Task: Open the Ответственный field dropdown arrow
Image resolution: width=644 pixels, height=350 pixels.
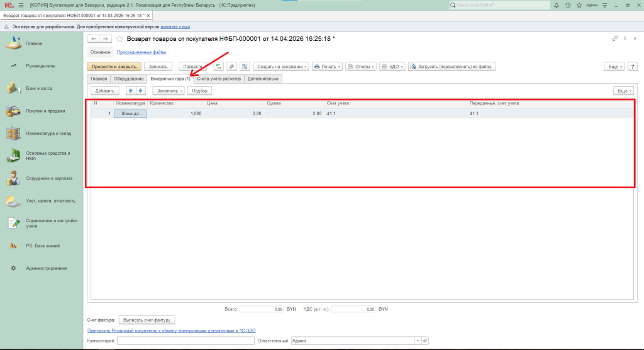Action: pos(417,341)
